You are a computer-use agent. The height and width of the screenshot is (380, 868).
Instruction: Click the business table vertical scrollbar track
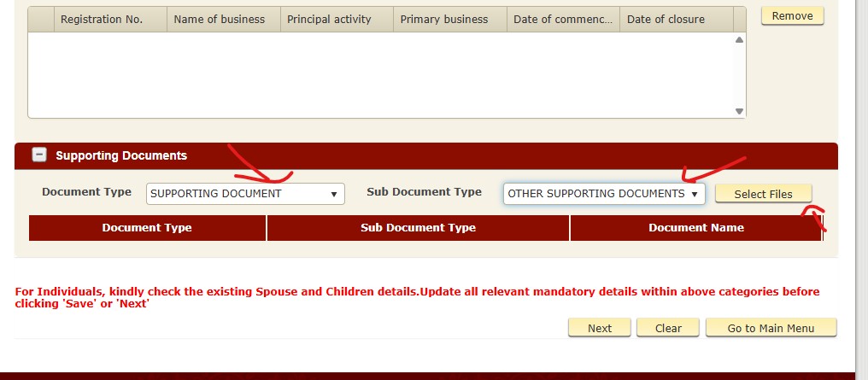coord(740,75)
